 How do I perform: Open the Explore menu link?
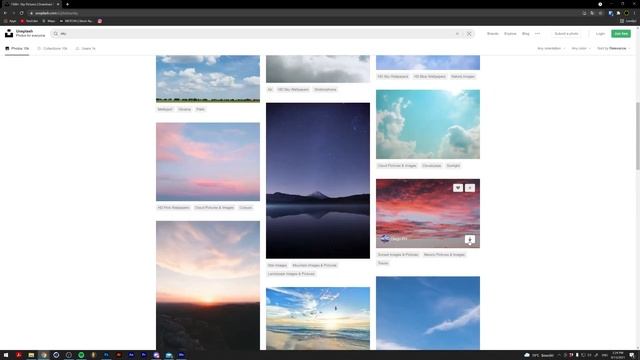pyautogui.click(x=510, y=33)
